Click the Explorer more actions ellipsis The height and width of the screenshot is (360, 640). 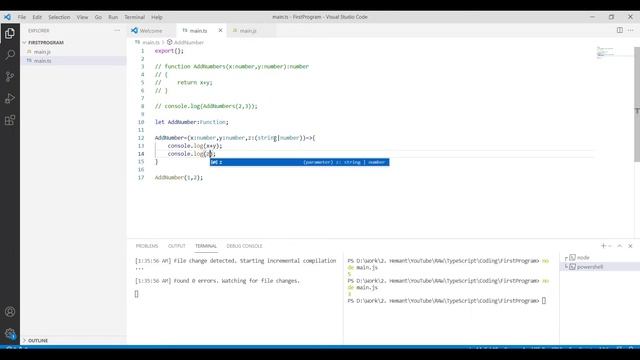(x=117, y=31)
